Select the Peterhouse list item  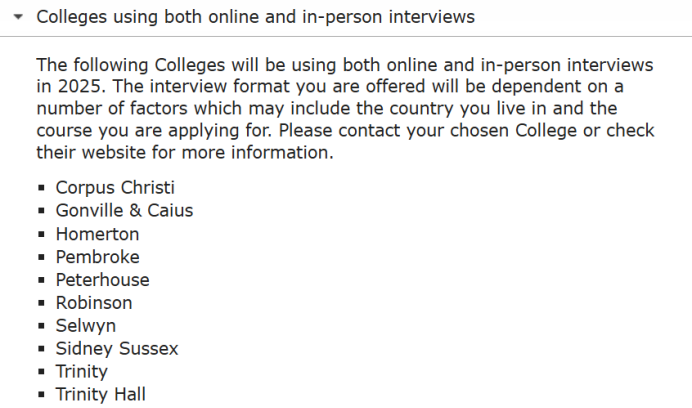[x=102, y=280]
